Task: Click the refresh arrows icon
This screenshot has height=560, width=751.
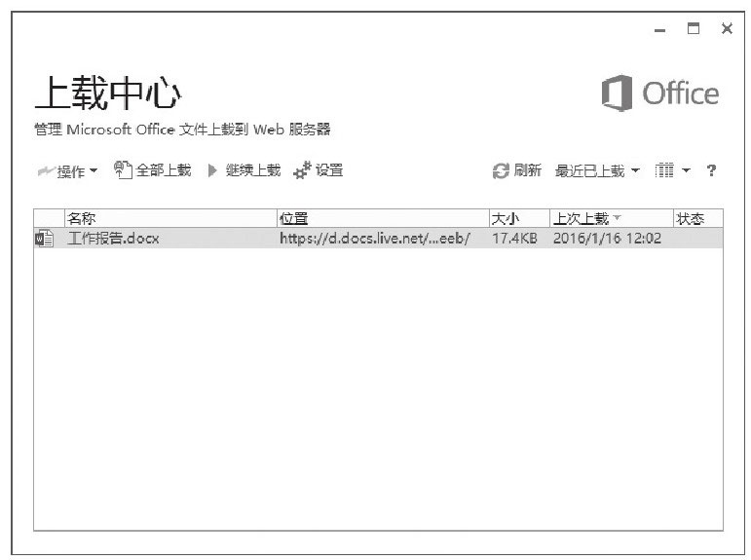Action: (x=501, y=171)
